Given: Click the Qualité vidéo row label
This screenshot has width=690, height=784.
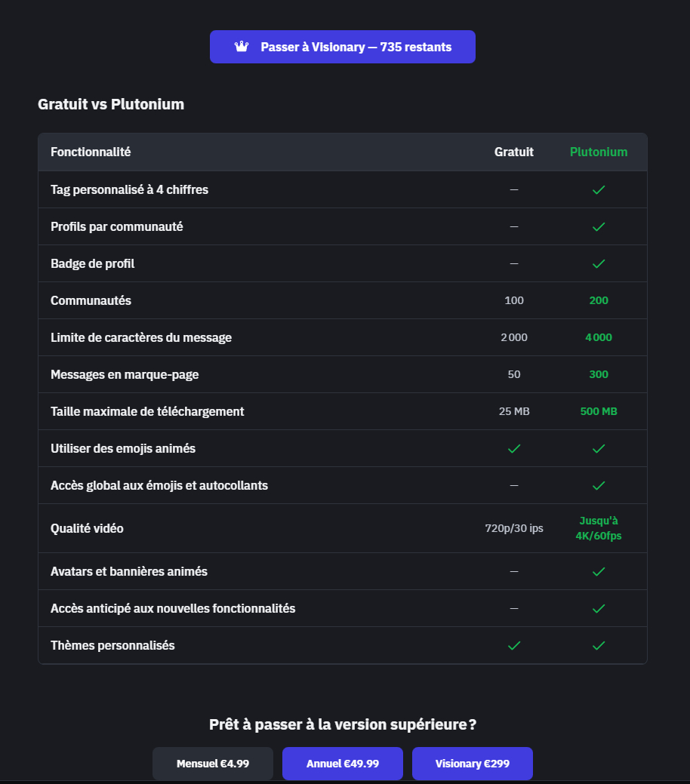Looking at the screenshot, I should click(x=87, y=528).
